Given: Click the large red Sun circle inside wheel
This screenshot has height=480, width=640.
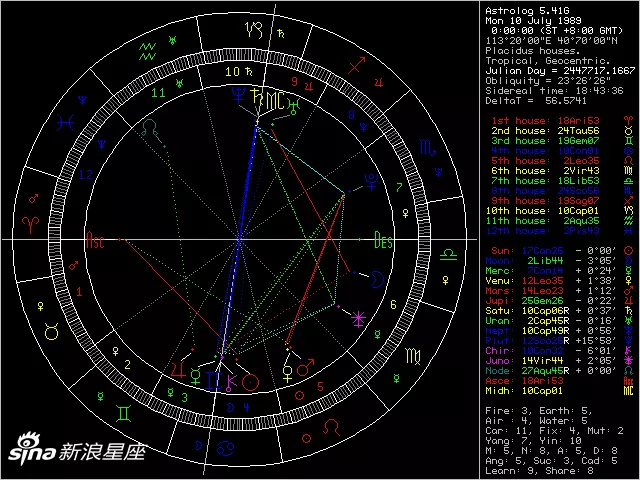Looking at the screenshot, I should point(250,382).
